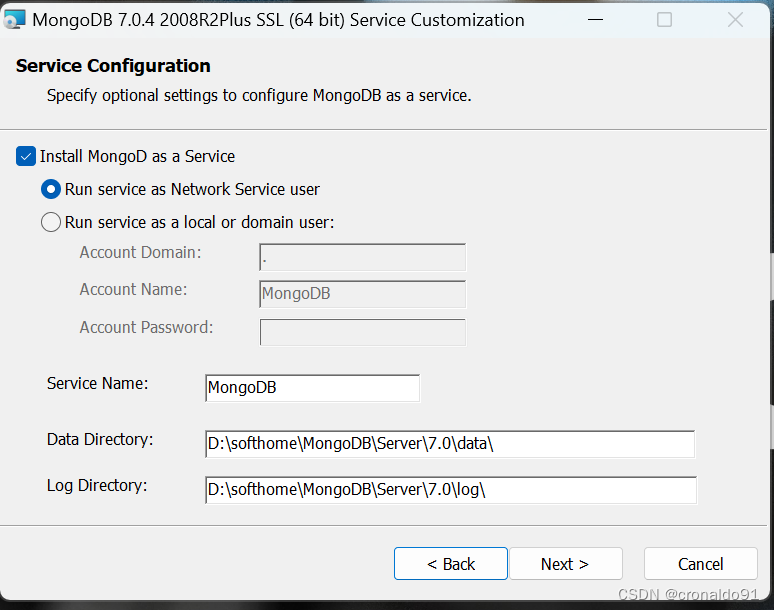Click the Account Name field
The image size is (774, 610).
[x=362, y=294]
